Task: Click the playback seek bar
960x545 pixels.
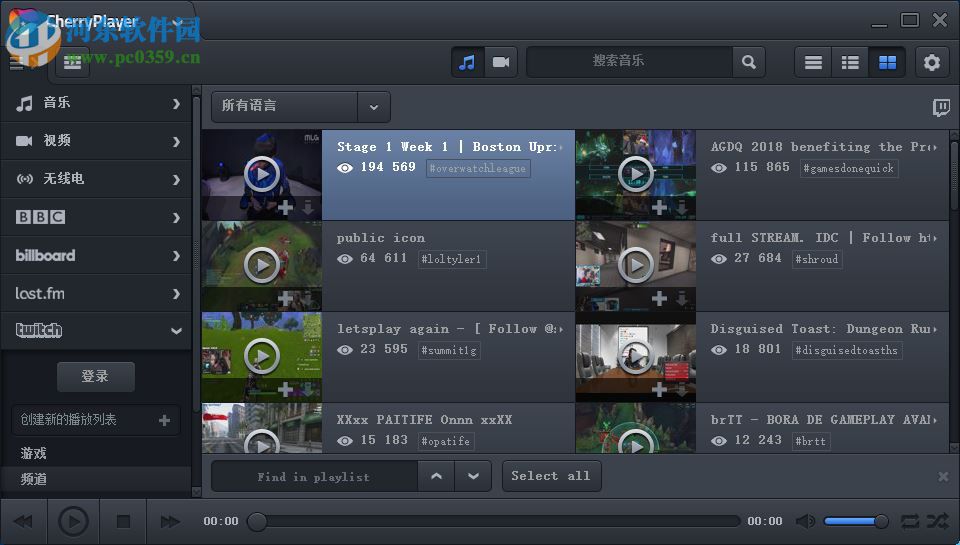Action: coord(494,522)
